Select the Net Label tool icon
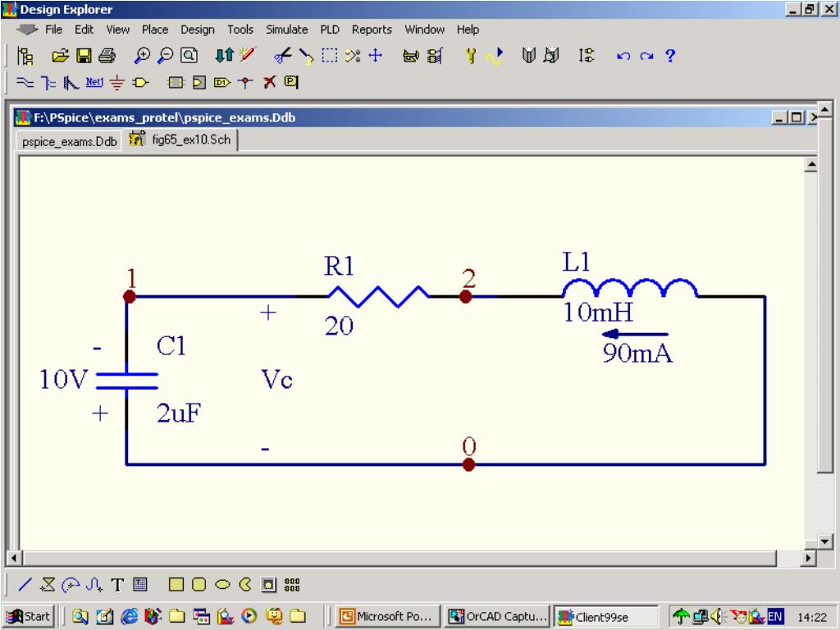Image resolution: width=840 pixels, height=630 pixels. [94, 83]
